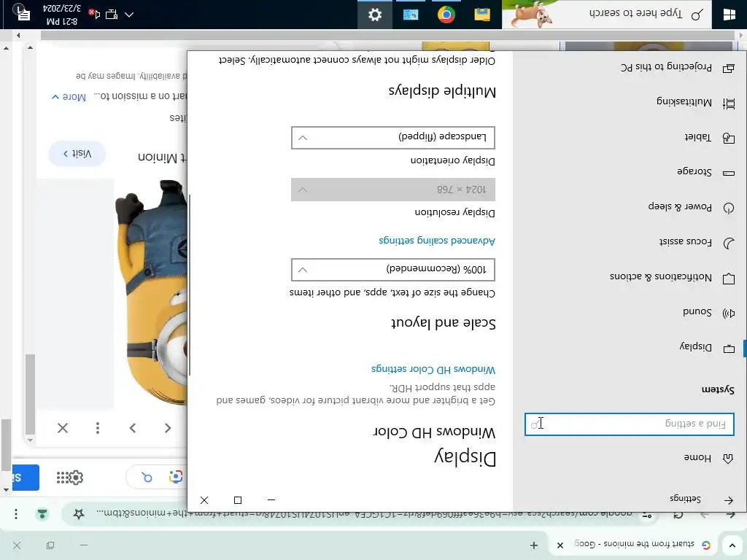Open the Display orientation dropdown
The width and height of the screenshot is (747, 560).
tap(393, 138)
